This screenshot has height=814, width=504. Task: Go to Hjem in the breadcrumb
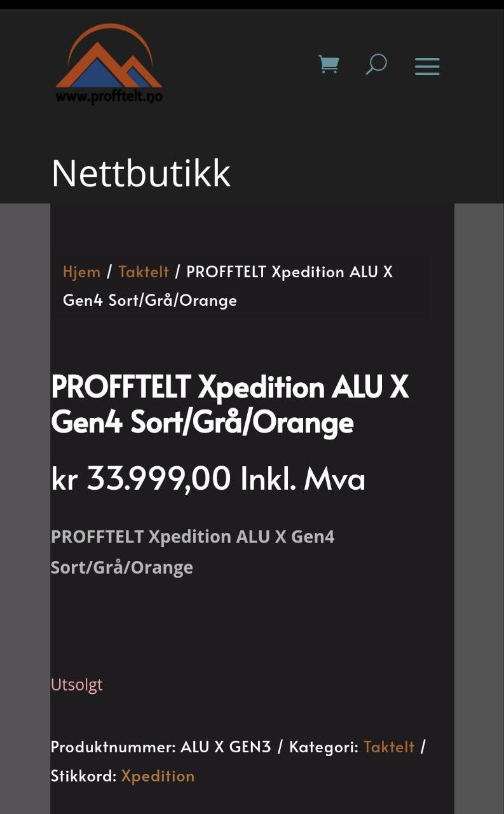[x=81, y=272]
